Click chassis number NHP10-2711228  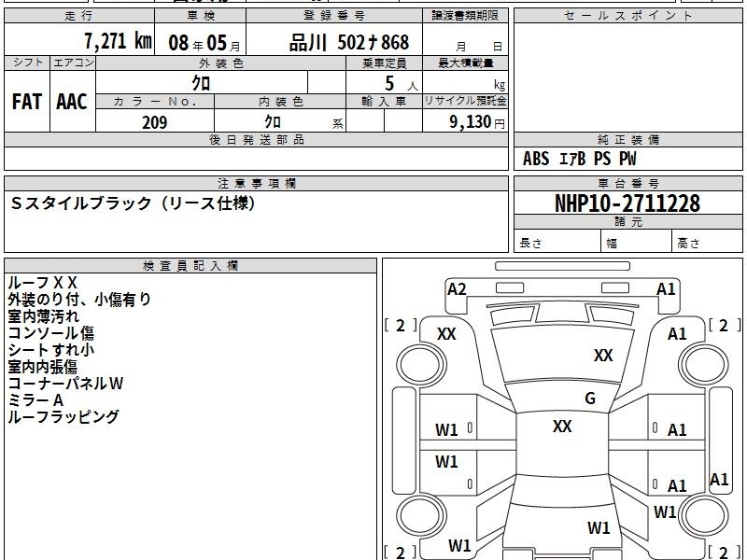pos(627,203)
